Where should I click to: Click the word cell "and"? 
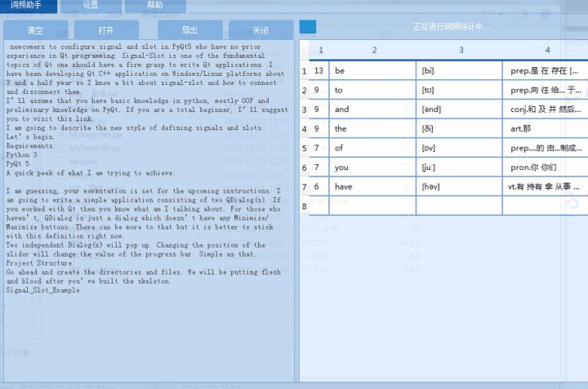(372, 110)
